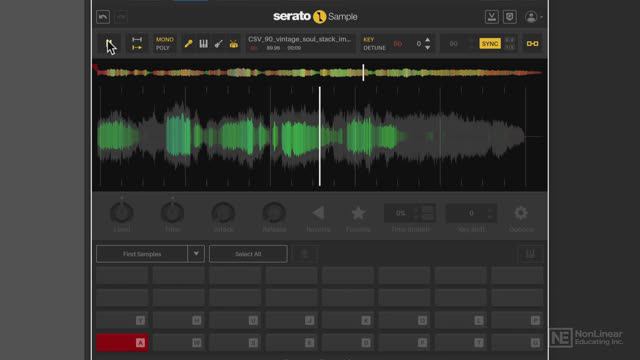The image size is (640, 360).
Task: Click the DETUNE label
Action: (x=374, y=48)
